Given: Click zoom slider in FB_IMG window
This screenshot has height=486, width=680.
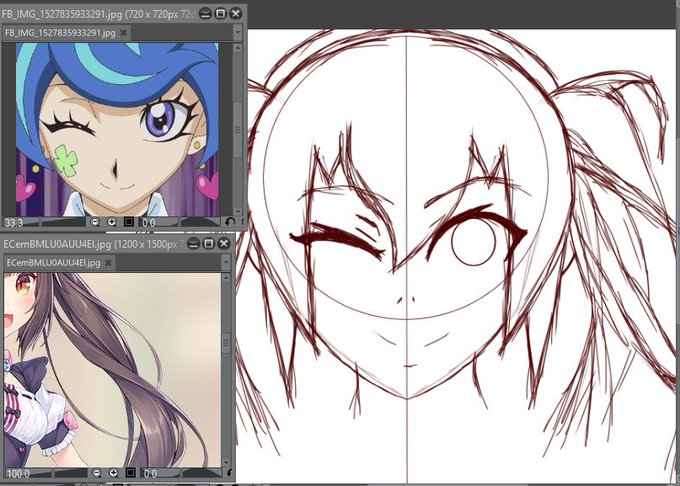Looking at the screenshot, I should (x=63, y=222).
